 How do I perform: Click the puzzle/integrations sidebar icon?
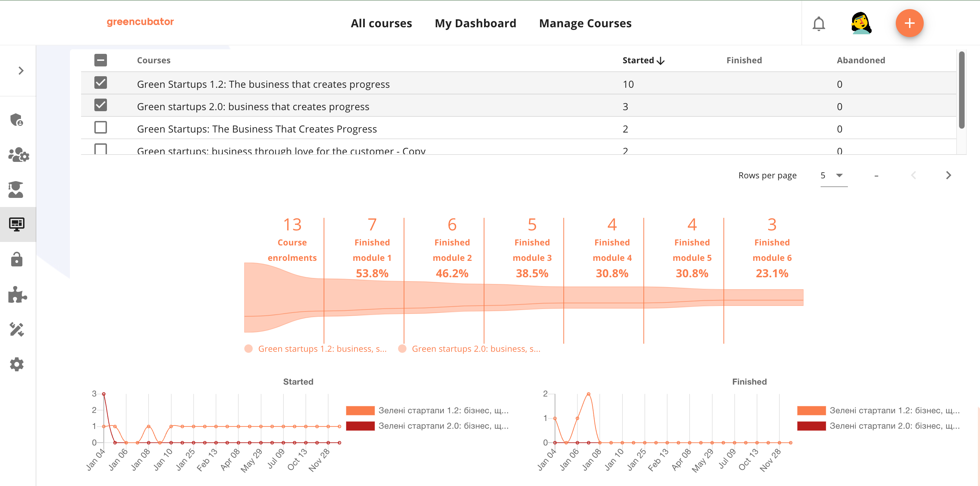tap(17, 294)
